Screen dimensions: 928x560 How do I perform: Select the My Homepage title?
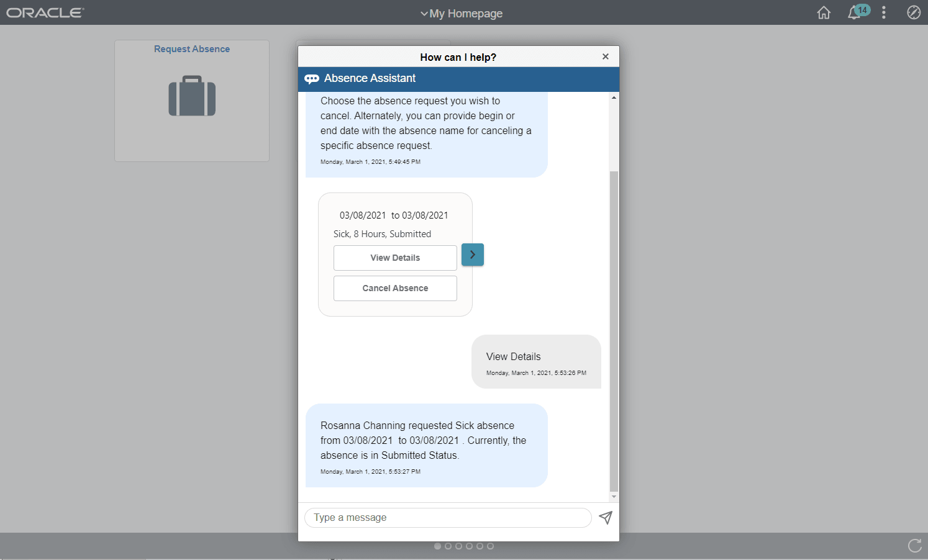point(465,13)
